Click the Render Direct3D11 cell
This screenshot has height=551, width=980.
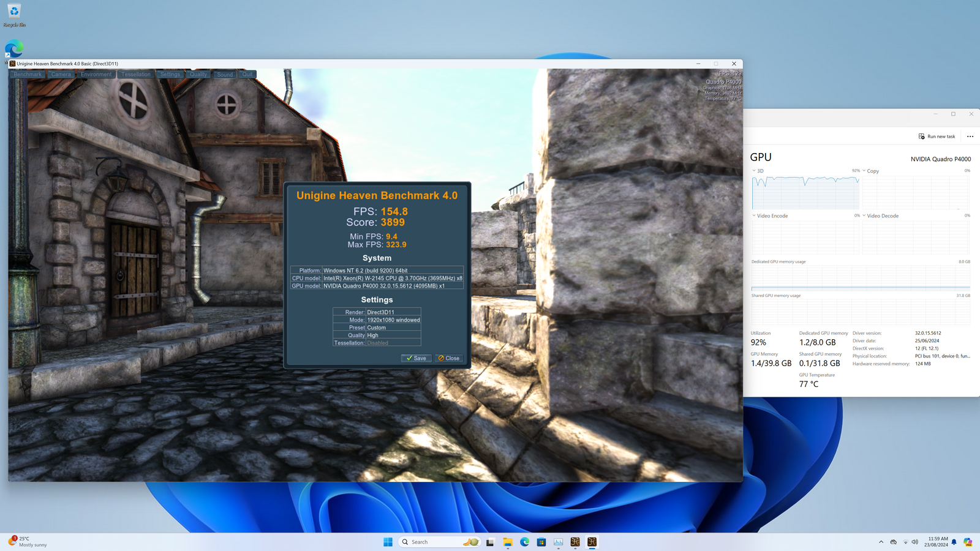coord(393,312)
